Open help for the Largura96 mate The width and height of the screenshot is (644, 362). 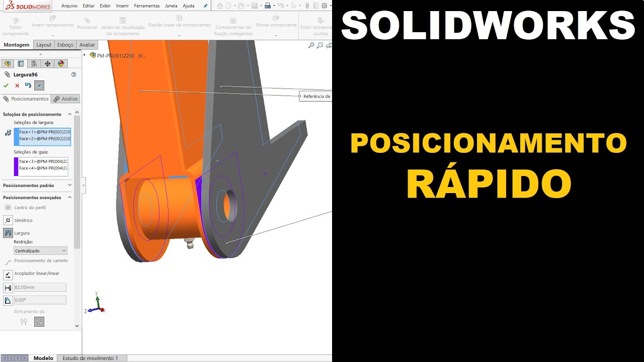tap(74, 74)
